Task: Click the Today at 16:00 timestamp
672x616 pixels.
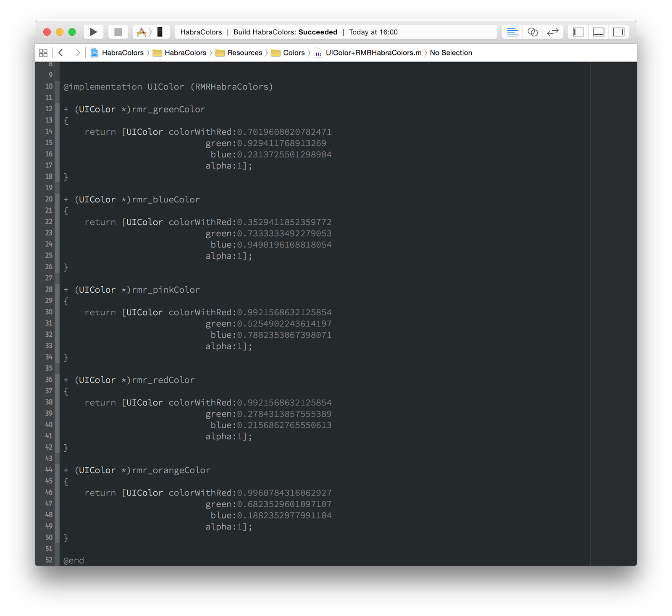Action: click(373, 32)
